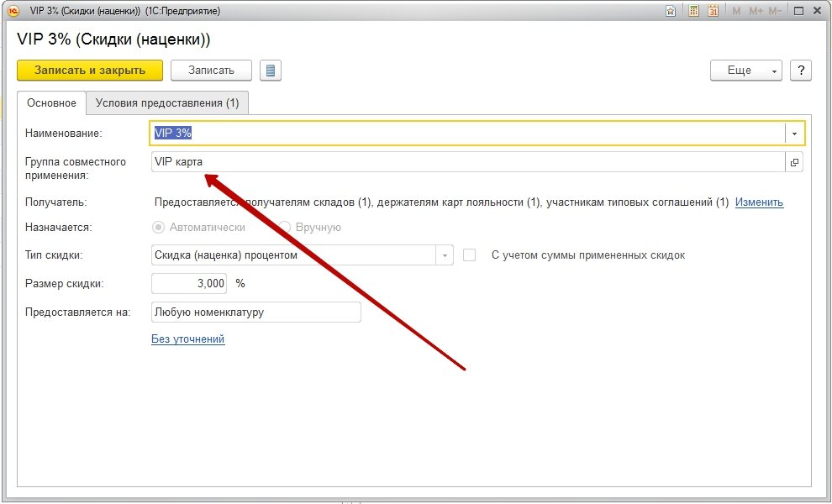Click the Размер скидки field with 3,000
The width and height of the screenshot is (832, 504).
pyautogui.click(x=189, y=284)
